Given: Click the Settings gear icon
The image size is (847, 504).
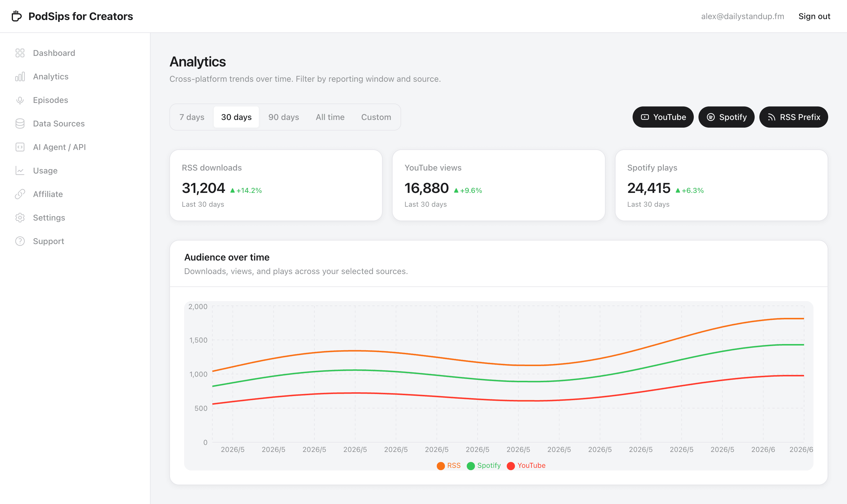Looking at the screenshot, I should (20, 218).
